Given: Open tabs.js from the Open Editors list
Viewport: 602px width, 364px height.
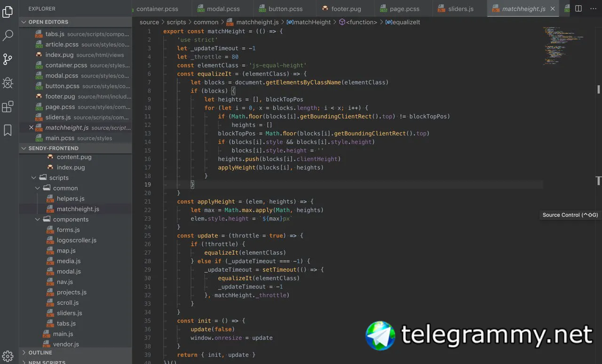Looking at the screenshot, I should coord(75,34).
